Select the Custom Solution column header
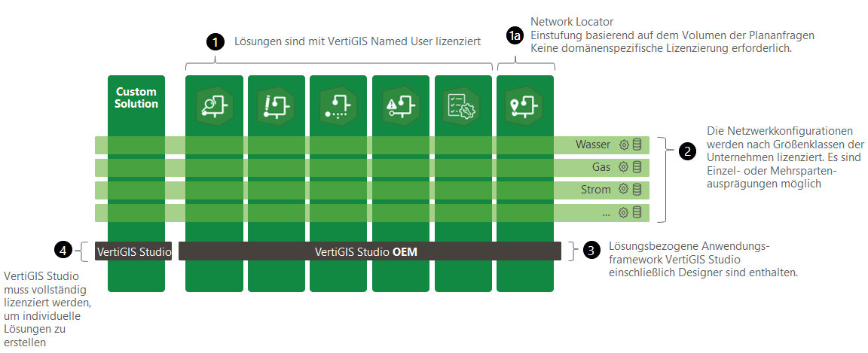This screenshot has width=868, height=353. point(136,98)
